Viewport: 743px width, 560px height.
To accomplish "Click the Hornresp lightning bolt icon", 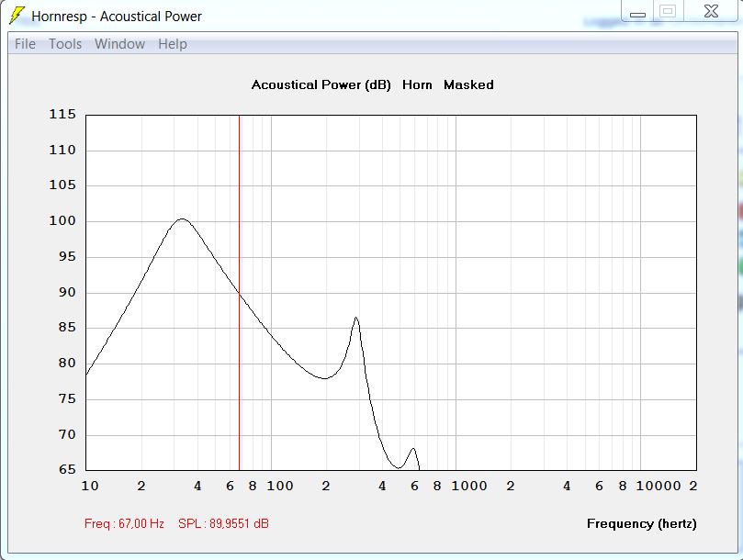I will click(x=17, y=16).
